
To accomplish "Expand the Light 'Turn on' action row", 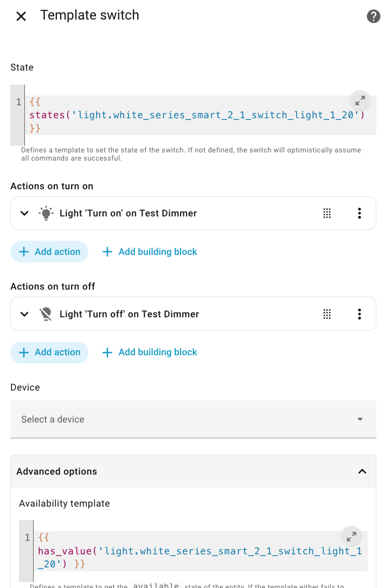I will coord(24,213).
